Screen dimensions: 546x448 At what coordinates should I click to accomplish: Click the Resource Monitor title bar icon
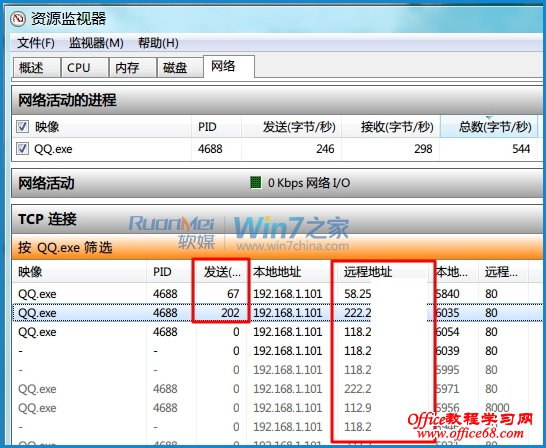[x=17, y=18]
